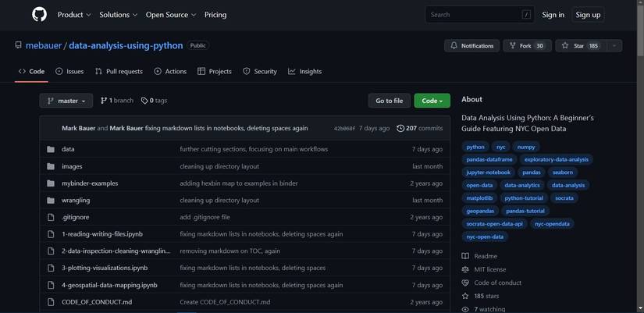
Task: Open the Projects tab
Action: (x=215, y=72)
